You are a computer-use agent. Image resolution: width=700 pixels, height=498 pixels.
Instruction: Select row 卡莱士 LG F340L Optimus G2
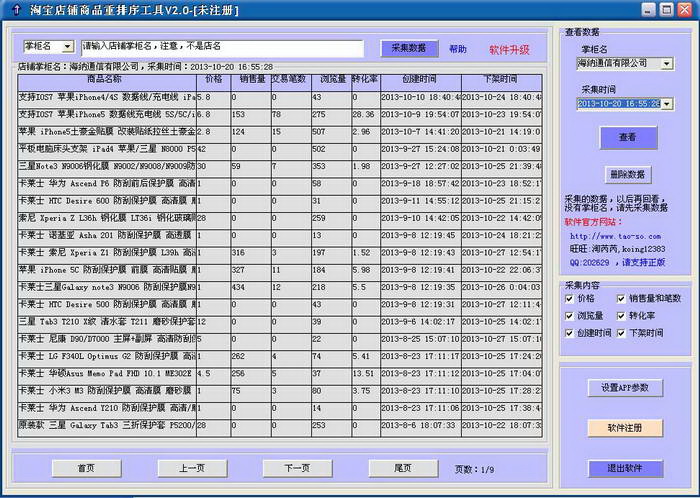tap(280, 357)
